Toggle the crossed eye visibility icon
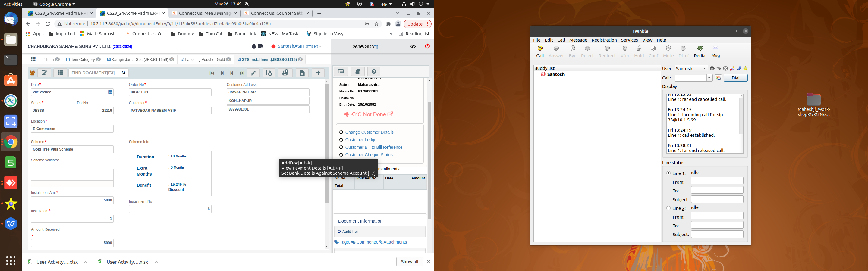Viewport: 868px width, 271px height. [413, 46]
